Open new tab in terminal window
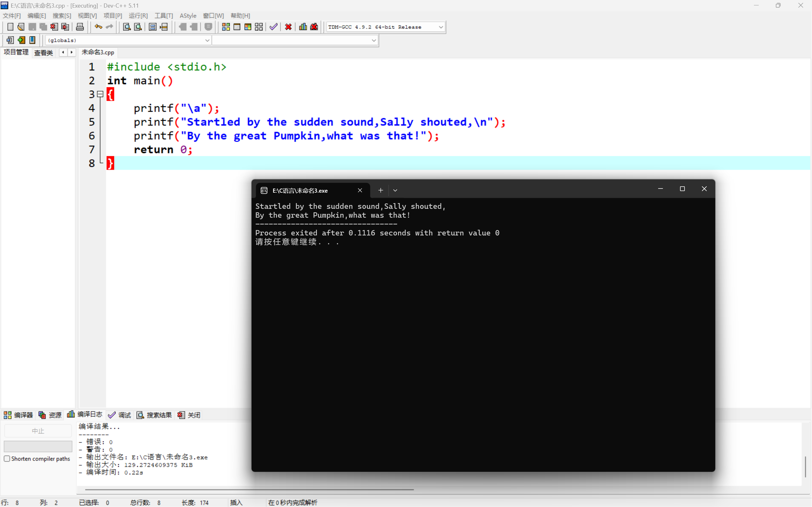The height and width of the screenshot is (507, 812). point(381,190)
